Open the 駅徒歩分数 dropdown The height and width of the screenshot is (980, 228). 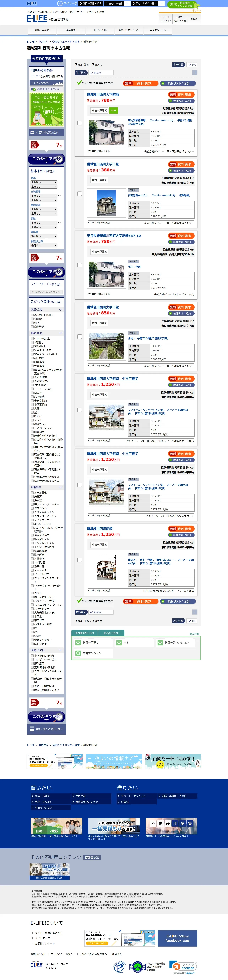pyautogui.click(x=44, y=245)
